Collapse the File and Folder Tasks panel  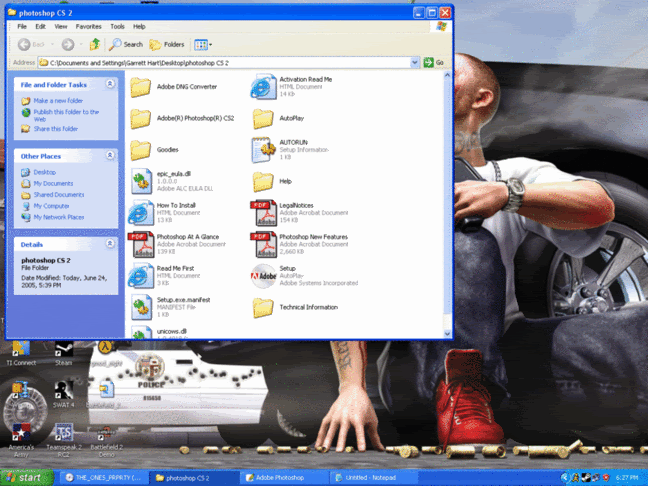(x=110, y=84)
